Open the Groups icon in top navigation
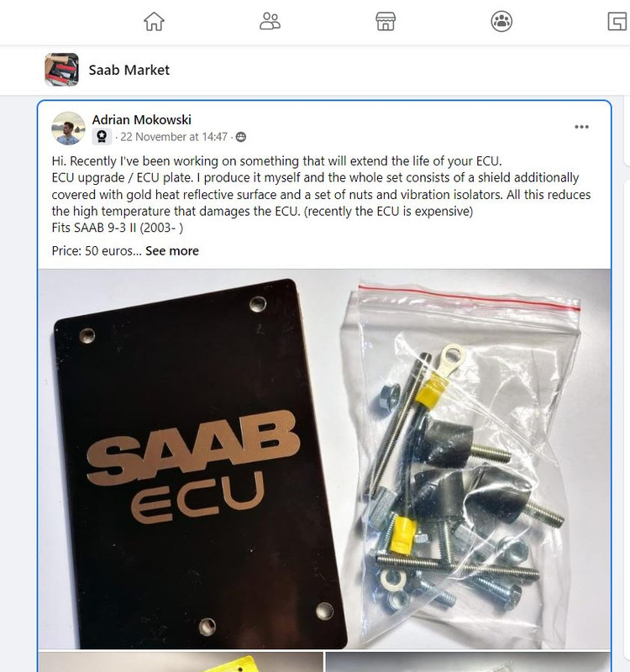This screenshot has width=630, height=672. point(501,22)
